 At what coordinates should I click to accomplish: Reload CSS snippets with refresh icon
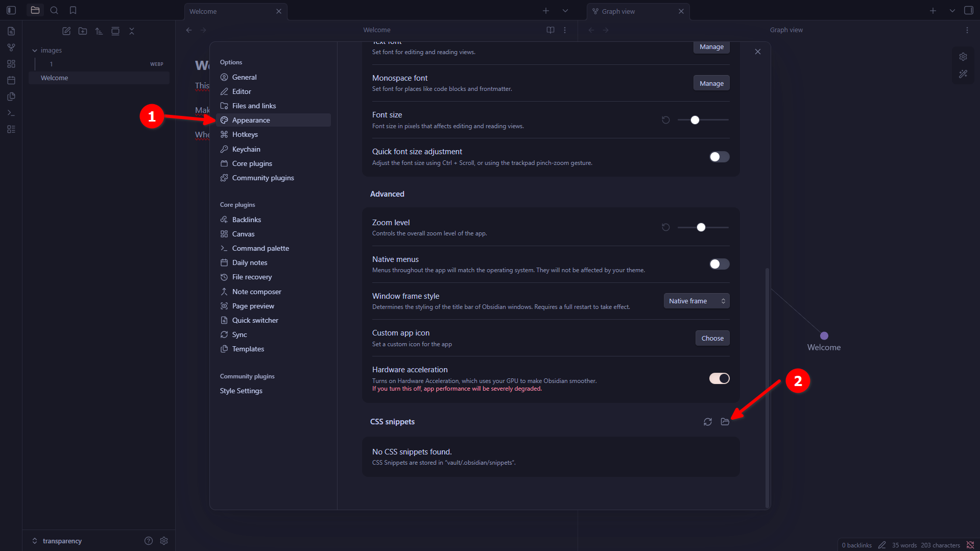(x=707, y=422)
